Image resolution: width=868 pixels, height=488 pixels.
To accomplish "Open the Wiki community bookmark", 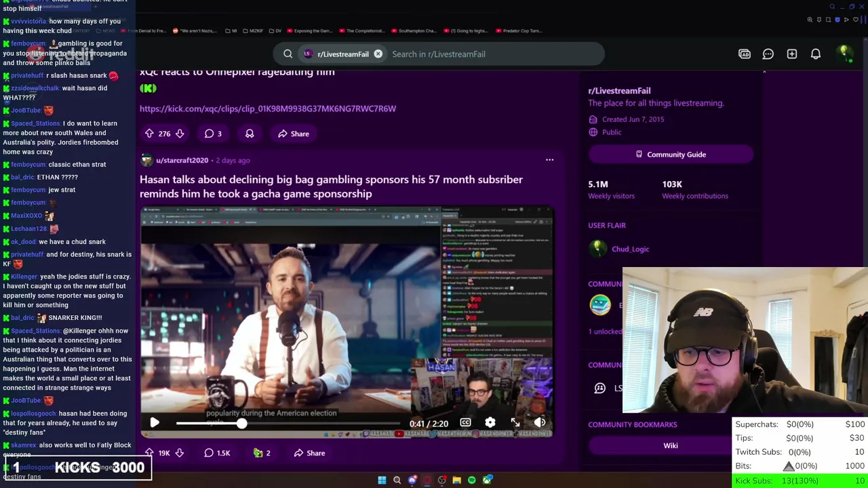I will tap(671, 445).
